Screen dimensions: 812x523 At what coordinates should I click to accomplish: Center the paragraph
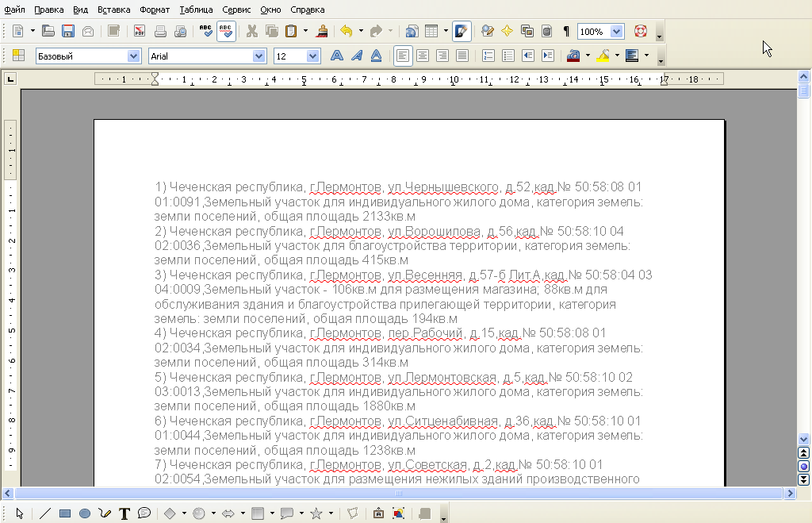(x=423, y=56)
